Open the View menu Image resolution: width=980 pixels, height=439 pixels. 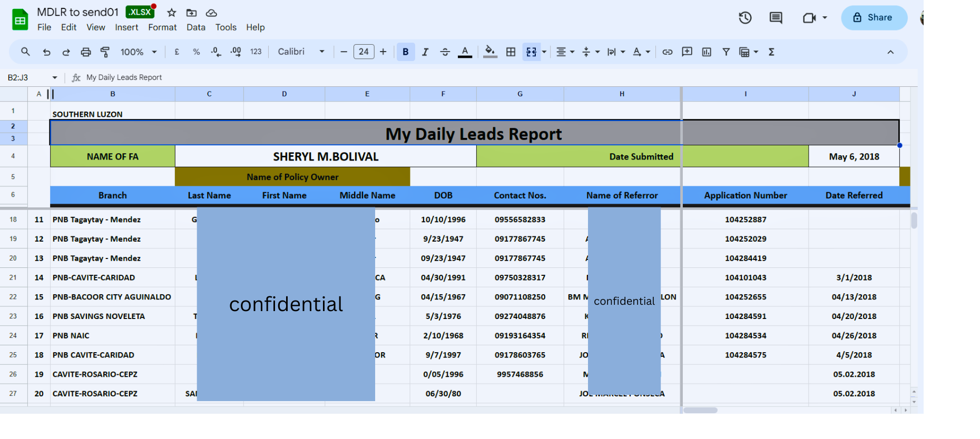(x=95, y=27)
